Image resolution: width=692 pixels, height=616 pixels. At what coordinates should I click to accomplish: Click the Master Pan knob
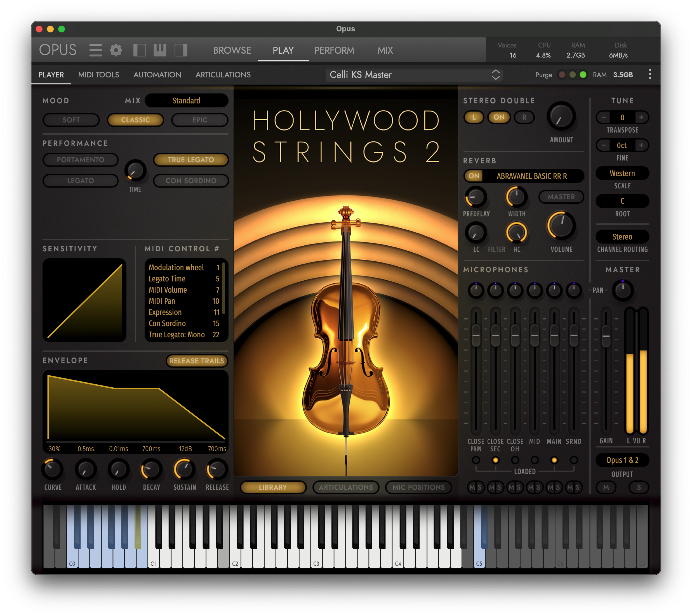coord(622,290)
